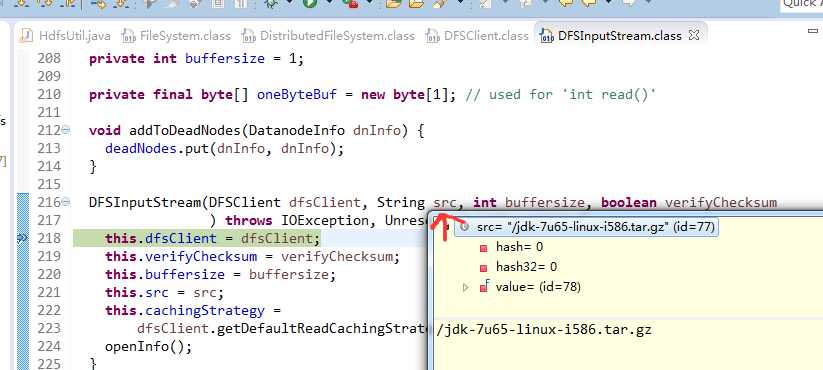This screenshot has height=370, width=823.
Task: Select the src= variable row in popup
Action: tap(585, 227)
